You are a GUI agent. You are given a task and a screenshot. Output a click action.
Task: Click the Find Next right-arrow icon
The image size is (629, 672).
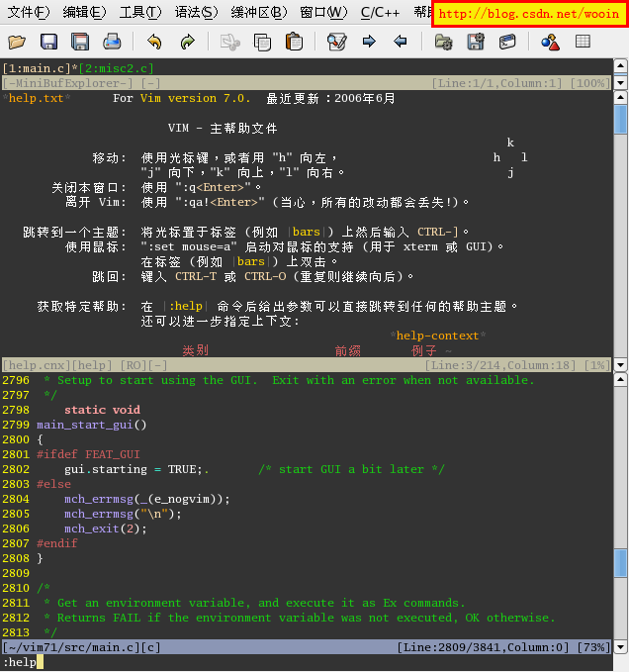point(369,42)
